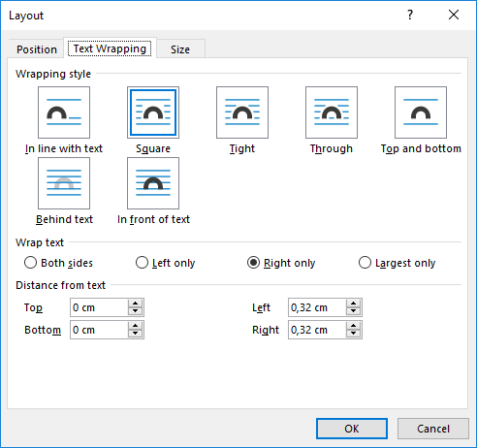Select the In line with text wrapping icon
Image resolution: width=477 pixels, height=448 pixels.
click(64, 112)
